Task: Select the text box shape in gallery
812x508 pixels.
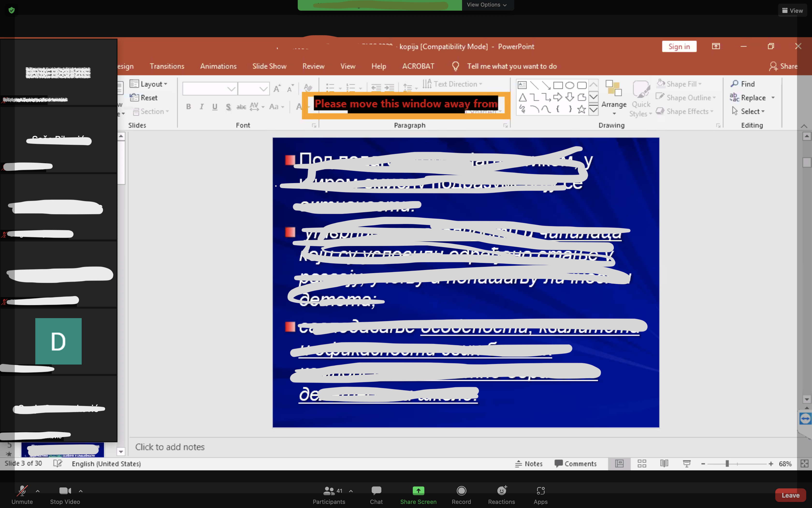Action: coord(522,85)
